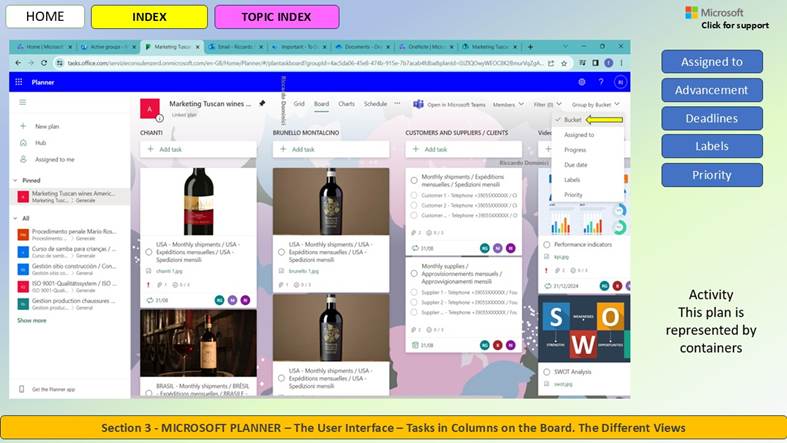Open browser three-dot menu

click(621, 63)
